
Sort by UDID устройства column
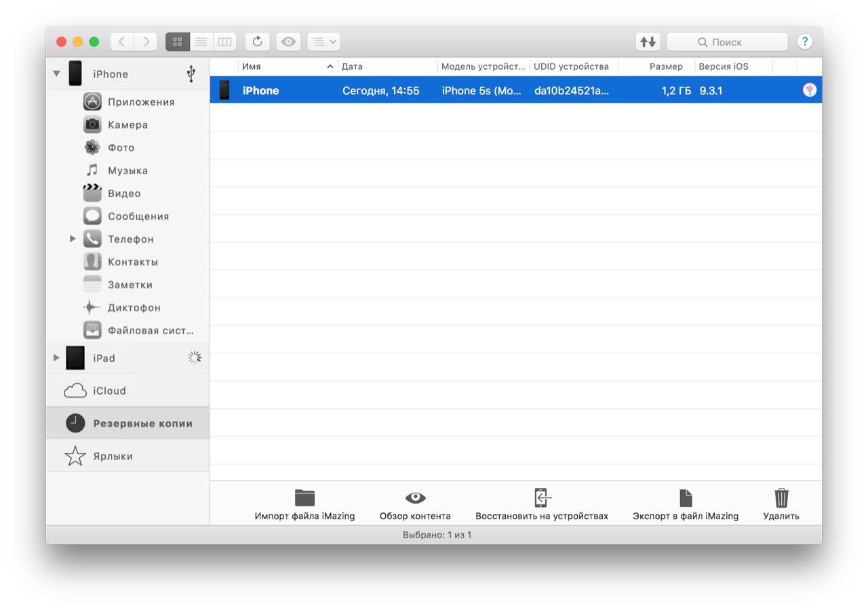click(x=574, y=66)
